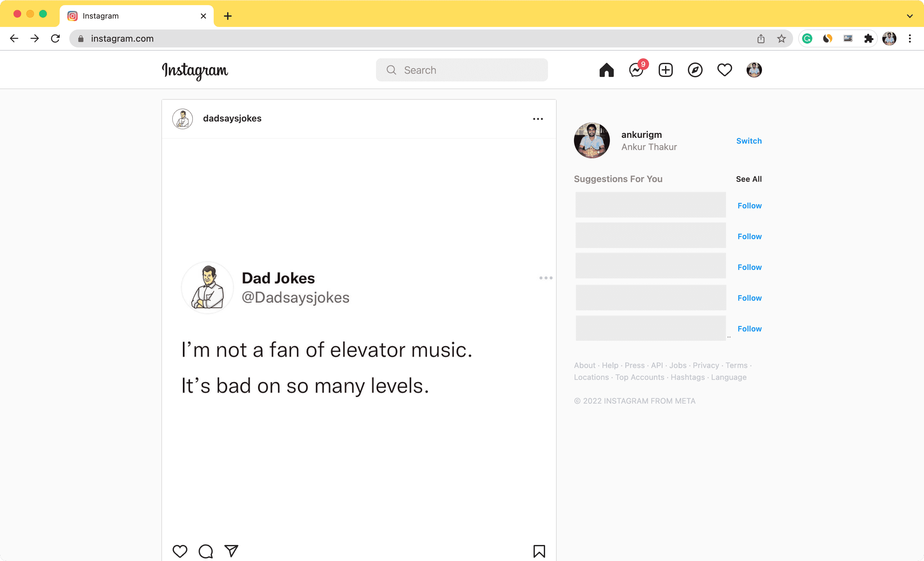
Task: Open profile avatar menu in Instagram navbar
Action: tap(754, 70)
